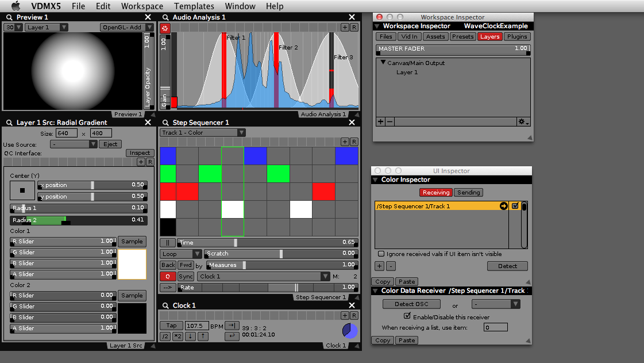Toggle the black cell in first sequencer column
Viewport: 644px width, 363px height.
pyautogui.click(x=168, y=227)
